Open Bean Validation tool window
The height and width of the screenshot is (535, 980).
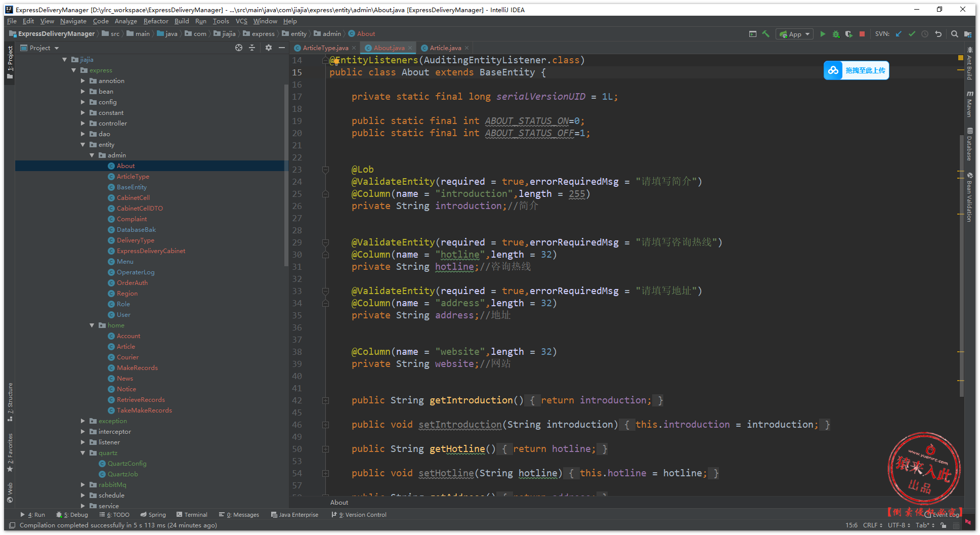(969, 197)
